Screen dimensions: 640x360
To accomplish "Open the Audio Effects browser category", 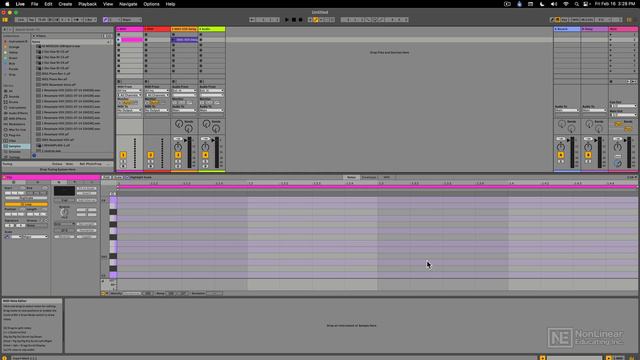I will [18, 113].
